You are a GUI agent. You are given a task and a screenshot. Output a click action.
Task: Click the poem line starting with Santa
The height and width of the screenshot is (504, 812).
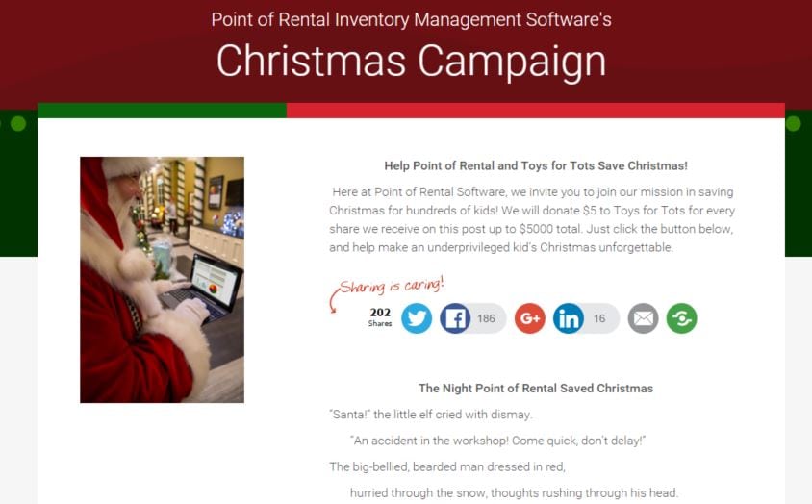[x=431, y=415]
